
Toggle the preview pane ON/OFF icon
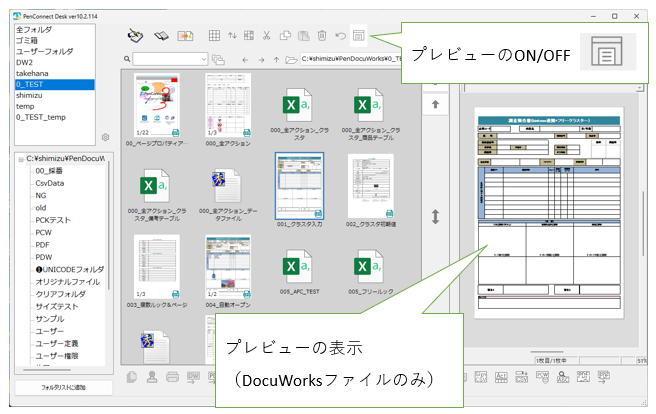point(359,36)
